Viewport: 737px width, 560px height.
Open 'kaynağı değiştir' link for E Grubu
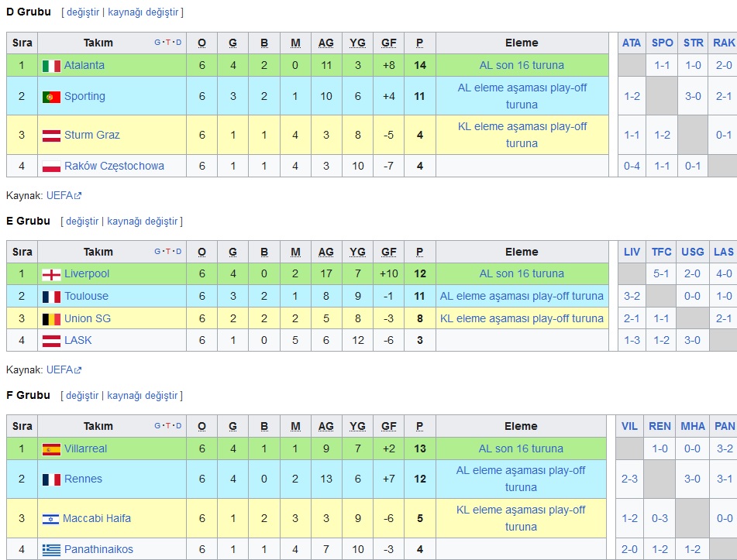[143, 222]
